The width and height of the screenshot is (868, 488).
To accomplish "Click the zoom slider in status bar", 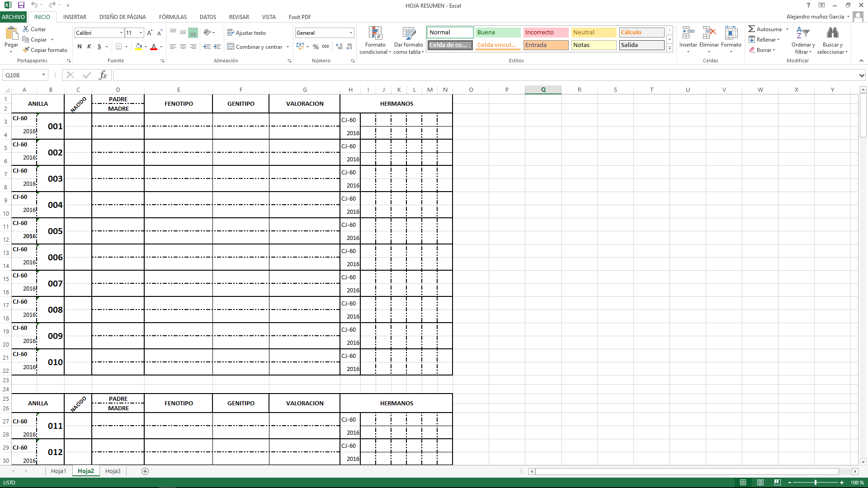I will [x=815, y=483].
